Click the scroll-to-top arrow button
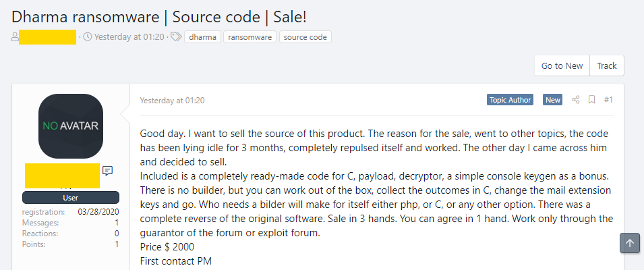644x270 pixels. tap(630, 244)
